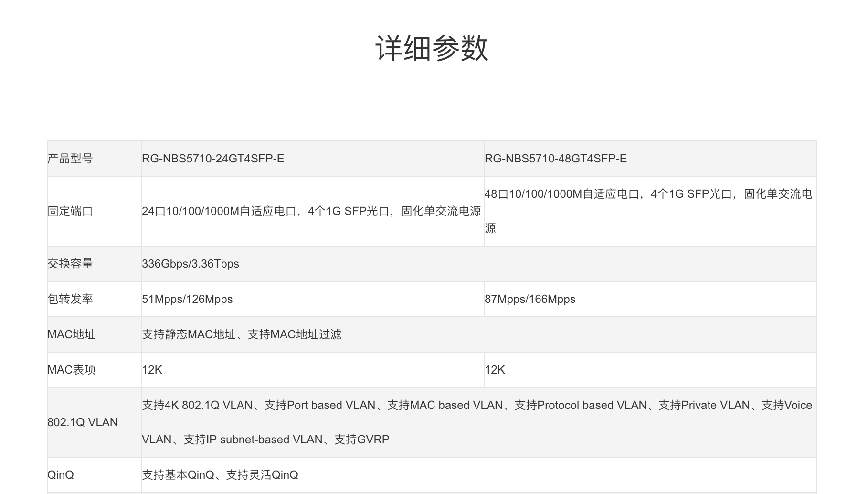Select the 交换容量 row label
This screenshot has height=494, width=868.
click(x=70, y=264)
